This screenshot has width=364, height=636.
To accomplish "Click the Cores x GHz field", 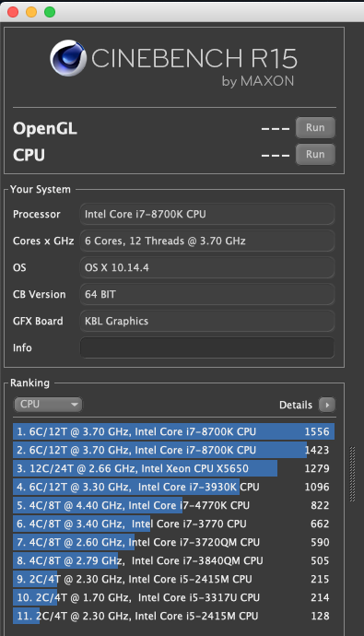I will point(207,241).
